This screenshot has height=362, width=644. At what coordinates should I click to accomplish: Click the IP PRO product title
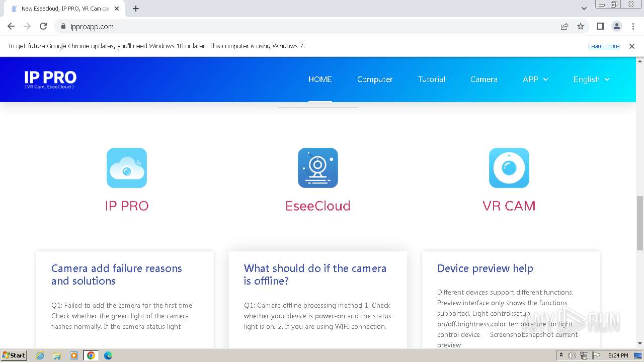pyautogui.click(x=127, y=206)
